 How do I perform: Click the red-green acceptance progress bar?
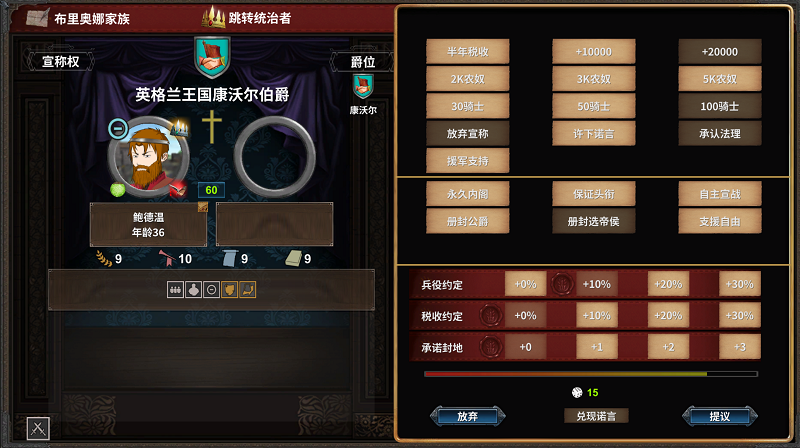(x=591, y=374)
